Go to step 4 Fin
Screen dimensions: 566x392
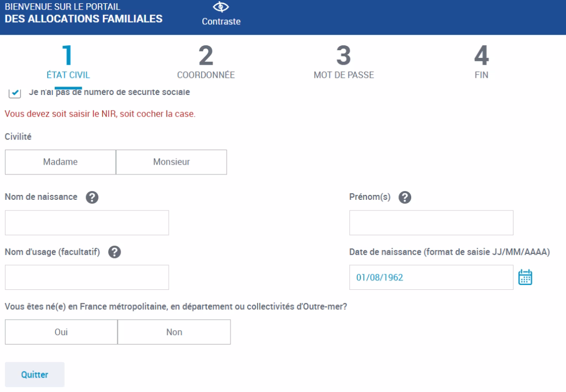tap(481, 62)
